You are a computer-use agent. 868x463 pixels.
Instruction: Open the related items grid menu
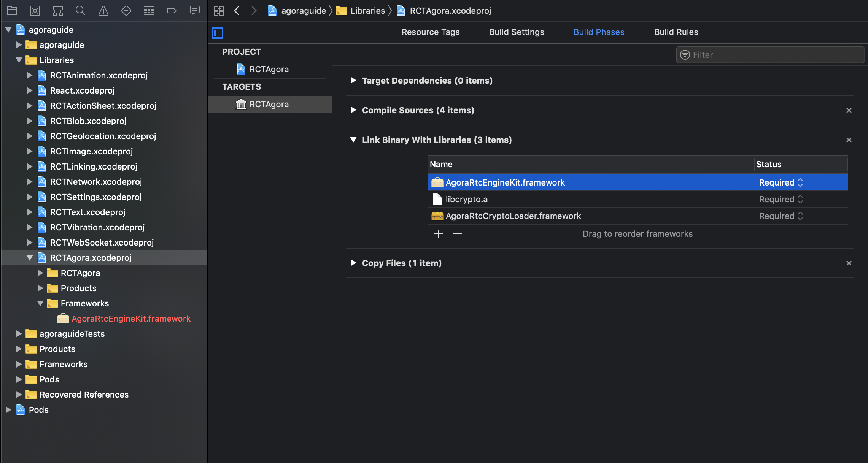click(219, 11)
